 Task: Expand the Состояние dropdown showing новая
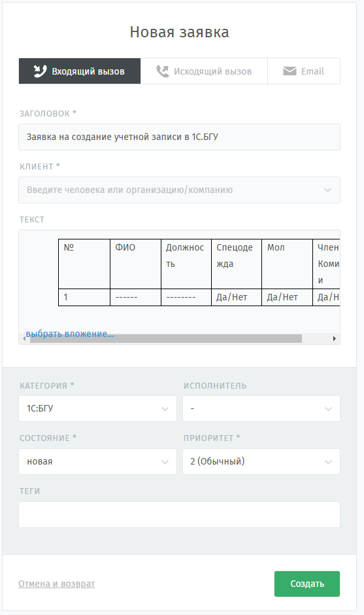(x=97, y=462)
